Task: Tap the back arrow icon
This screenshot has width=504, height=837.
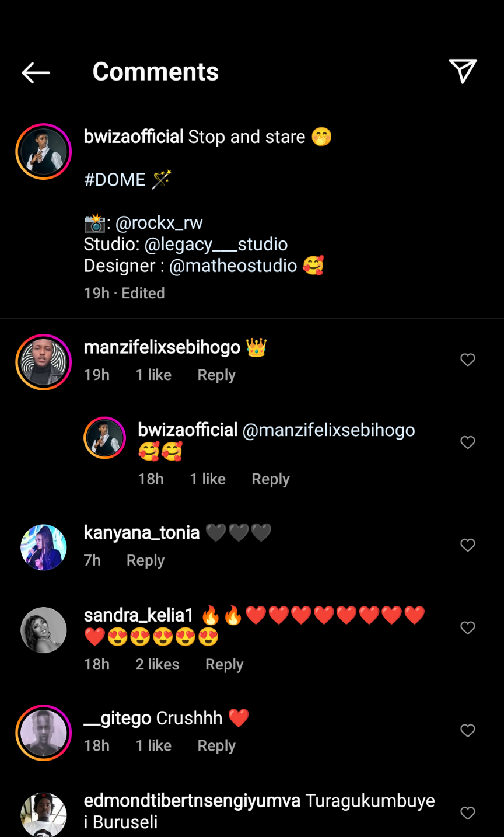Action: 36,72
